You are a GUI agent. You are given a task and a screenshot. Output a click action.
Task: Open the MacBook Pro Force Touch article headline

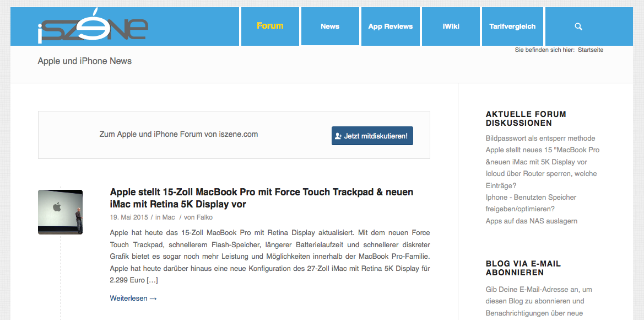point(262,198)
